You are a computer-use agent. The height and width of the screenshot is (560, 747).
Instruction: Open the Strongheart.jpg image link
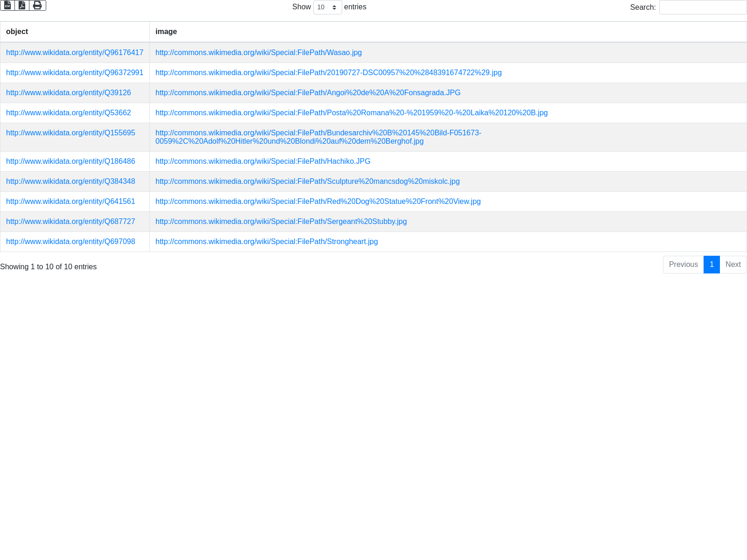[x=266, y=242]
